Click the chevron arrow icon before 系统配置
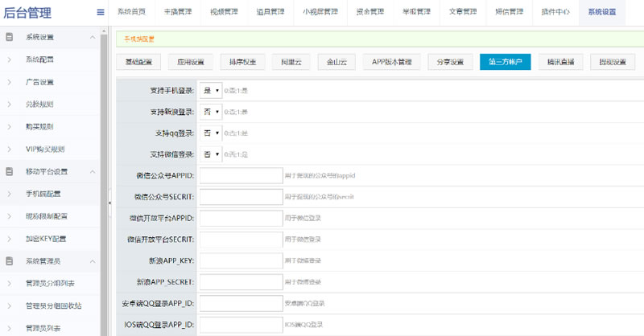The height and width of the screenshot is (336, 644). [9, 59]
